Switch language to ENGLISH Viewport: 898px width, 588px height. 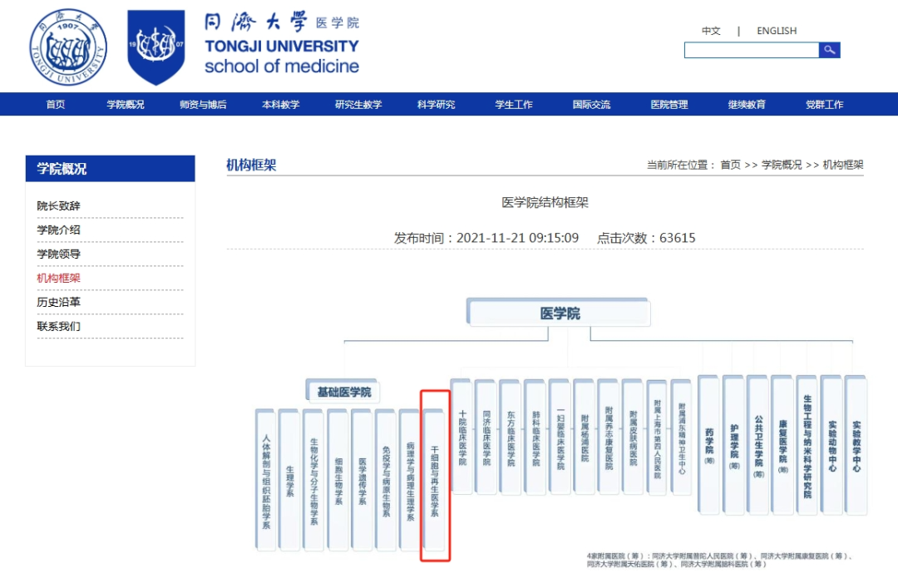(776, 31)
